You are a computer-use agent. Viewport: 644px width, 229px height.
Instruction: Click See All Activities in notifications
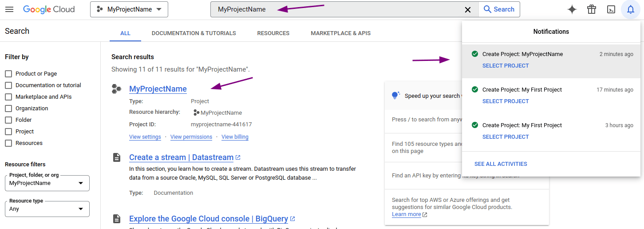(501, 164)
